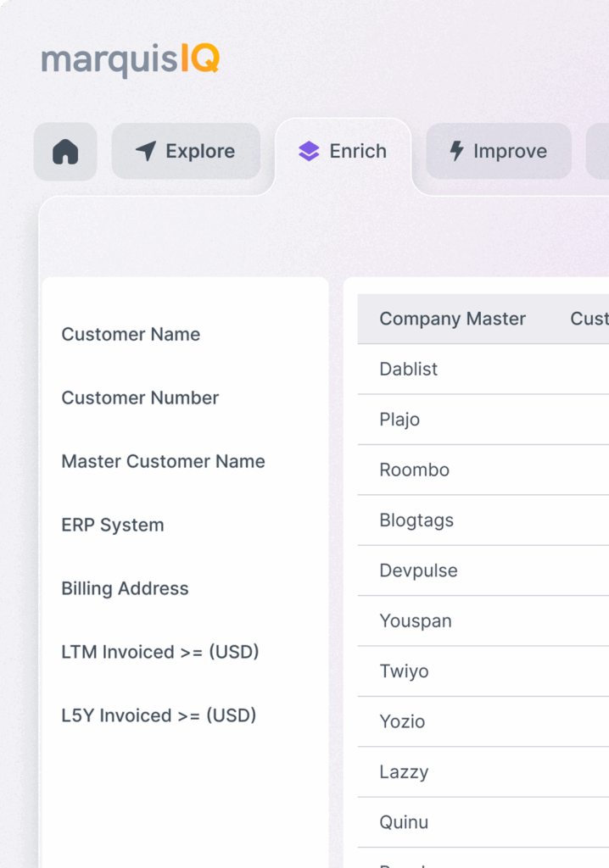Select L5Y Invoiced >= (USD) filter
The height and width of the screenshot is (868, 609).
pos(159,715)
